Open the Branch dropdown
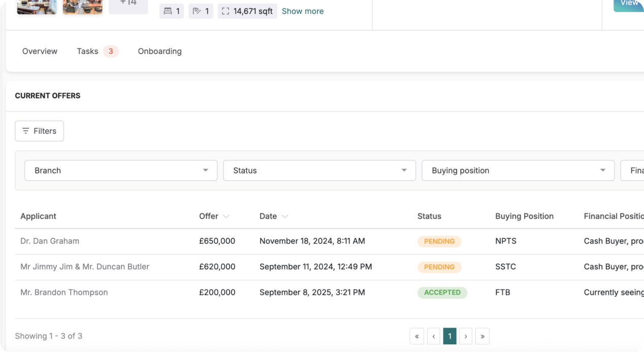 tap(120, 170)
